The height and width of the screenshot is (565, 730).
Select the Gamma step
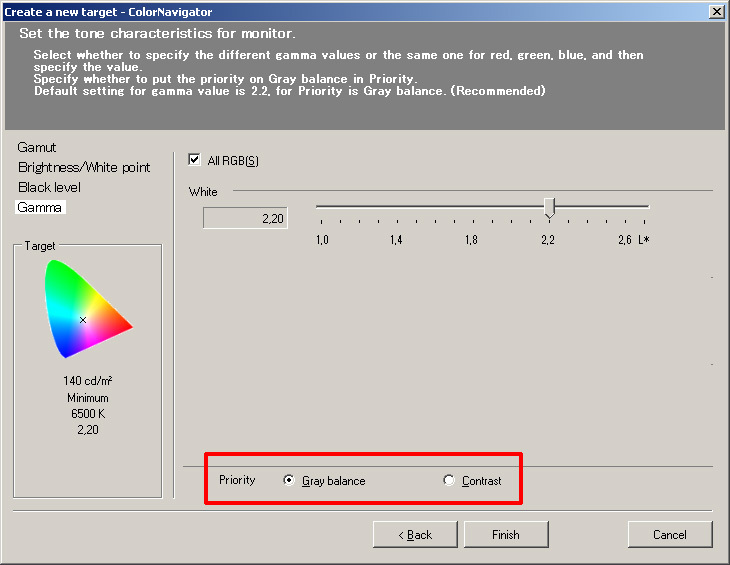pos(40,207)
